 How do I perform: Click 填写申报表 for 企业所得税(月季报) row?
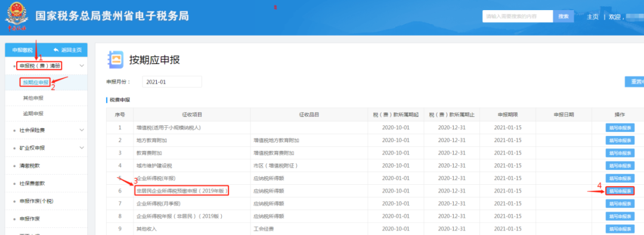coord(620,204)
